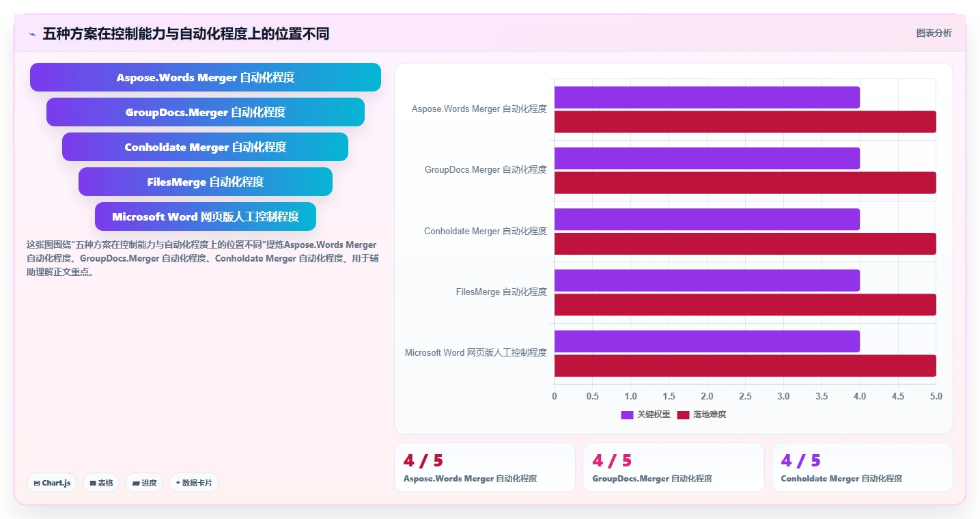The height and width of the screenshot is (519, 980).
Task: Click purple bar for Conholdate Merger
Action: point(707,219)
